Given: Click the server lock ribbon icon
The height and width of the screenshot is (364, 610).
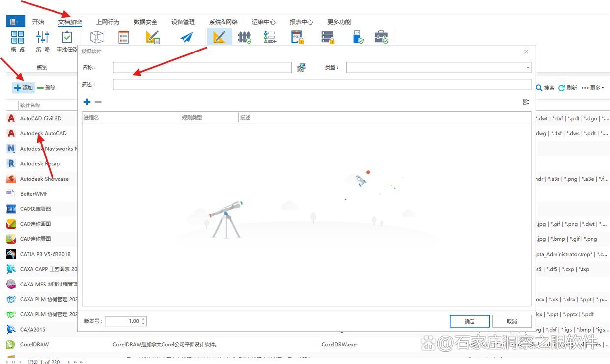Looking at the screenshot, I should (328, 37).
